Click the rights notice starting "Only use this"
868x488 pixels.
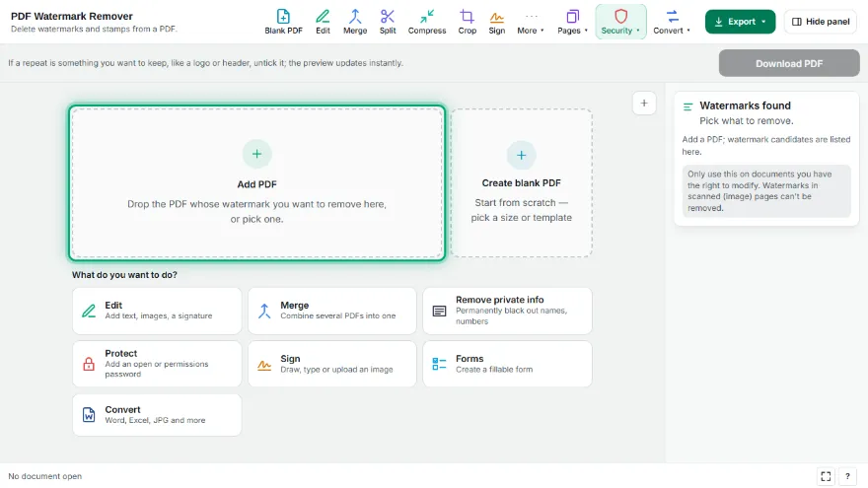pos(766,191)
